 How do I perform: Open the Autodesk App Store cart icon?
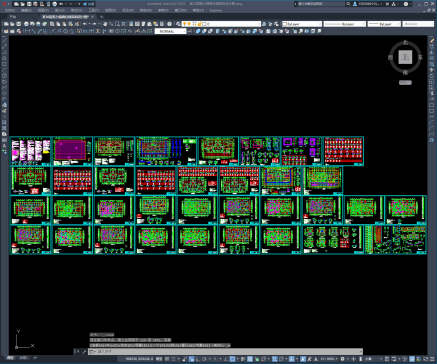point(387,4)
